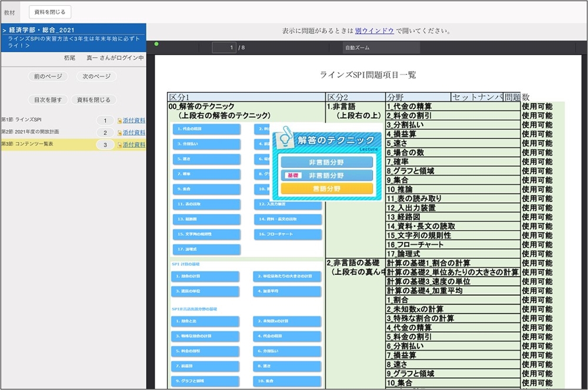The image size is (588, 390).
Task: Click the attachment icon in the 第3節 row
Action: [119, 145]
